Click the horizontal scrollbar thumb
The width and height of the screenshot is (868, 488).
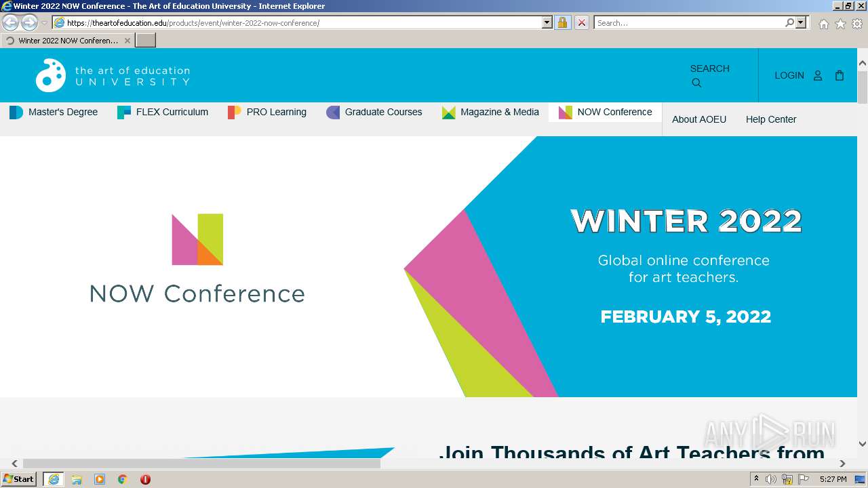tap(201, 464)
